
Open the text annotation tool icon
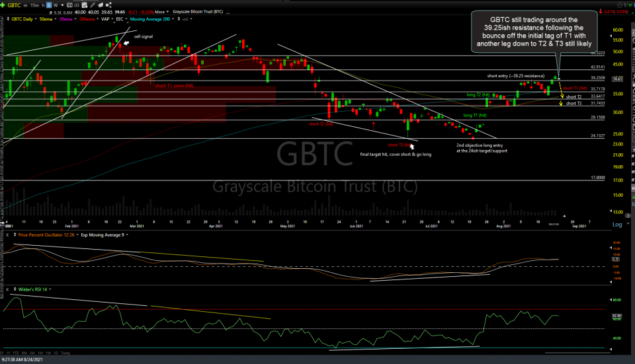pos(69,5)
